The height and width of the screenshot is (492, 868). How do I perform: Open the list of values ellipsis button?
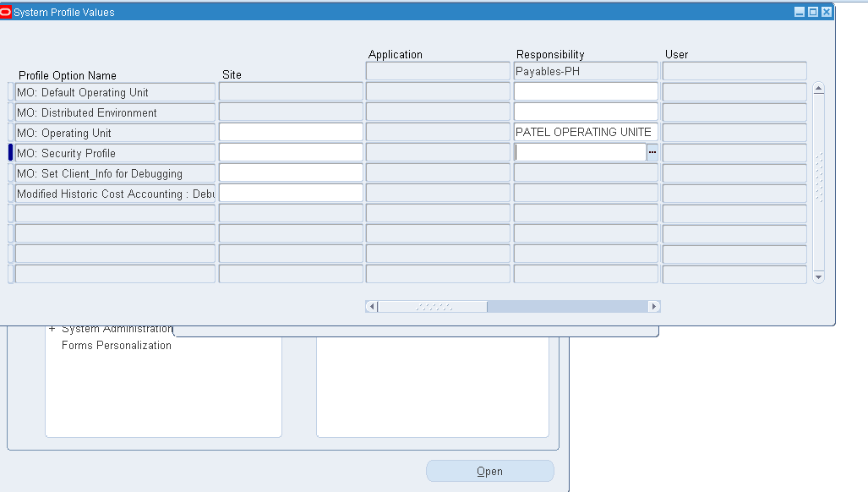(x=652, y=153)
